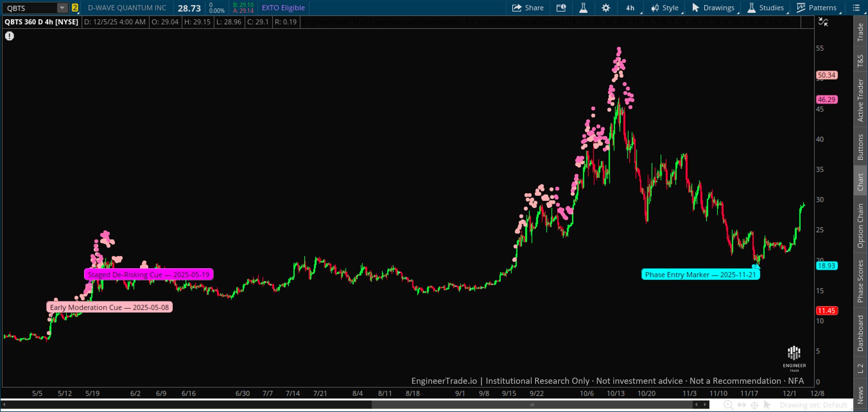Image resolution: width=868 pixels, height=412 pixels.
Task: Click the chart warning exclamation icon
Action: click(9, 36)
